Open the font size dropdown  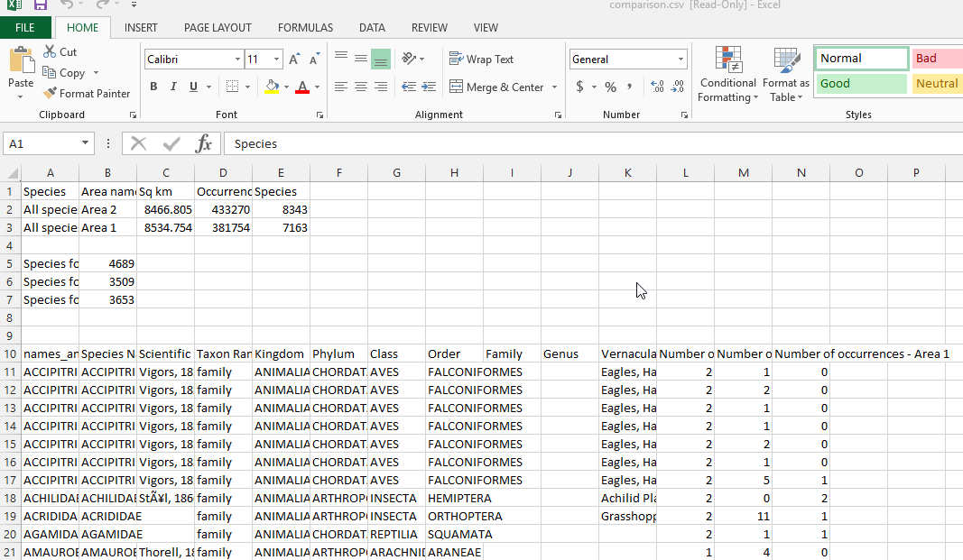(276, 59)
